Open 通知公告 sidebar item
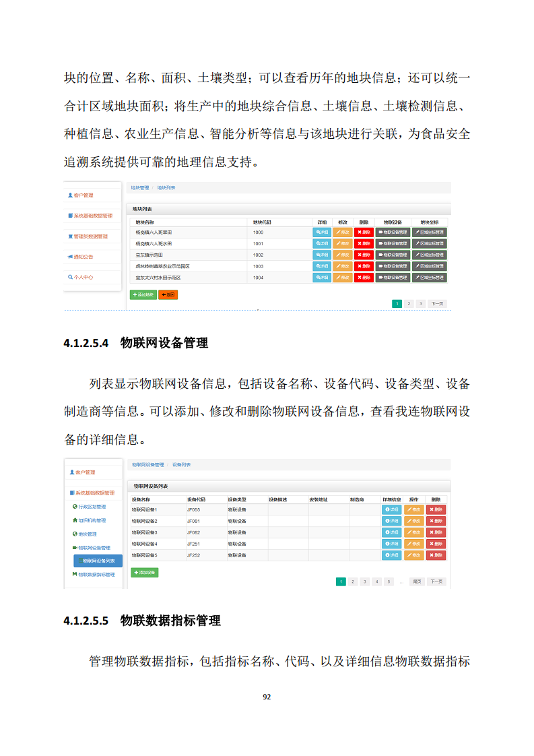 point(81,257)
